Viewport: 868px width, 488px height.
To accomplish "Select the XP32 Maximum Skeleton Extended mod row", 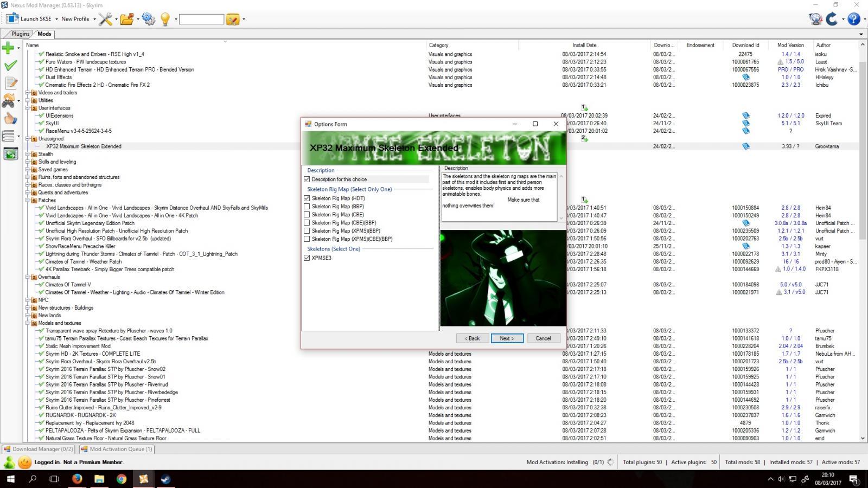I will click(x=442, y=146).
